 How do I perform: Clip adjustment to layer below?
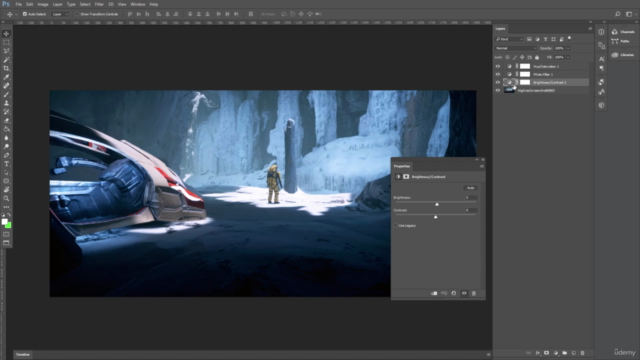[x=434, y=293]
